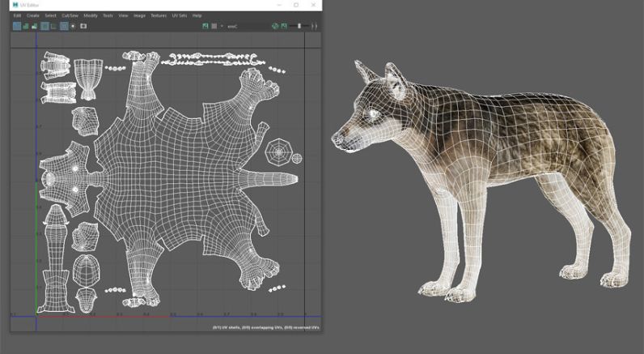
Task: Toggle the UV grid display
Action: pos(63,26)
